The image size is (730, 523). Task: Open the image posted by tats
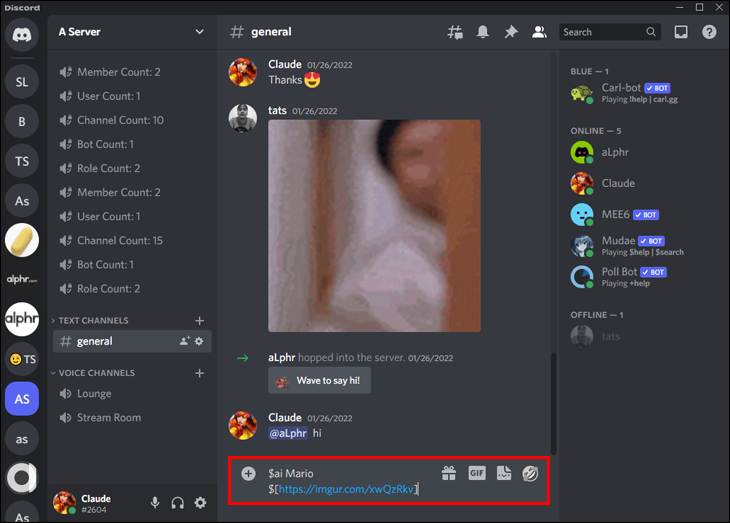374,226
